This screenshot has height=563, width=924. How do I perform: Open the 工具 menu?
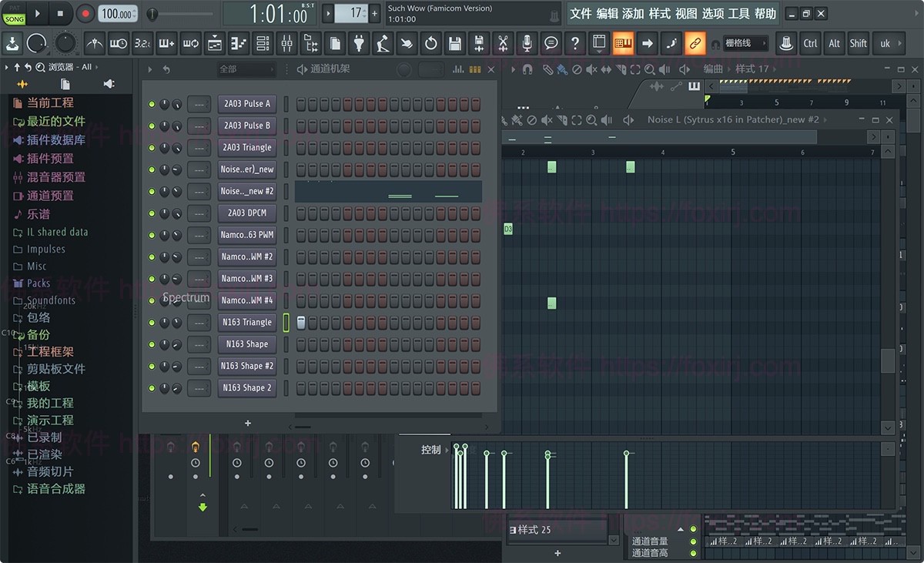tap(738, 13)
